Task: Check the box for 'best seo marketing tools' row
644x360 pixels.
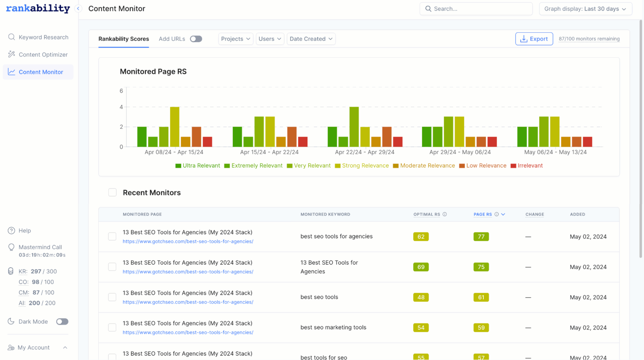Action: click(x=112, y=327)
